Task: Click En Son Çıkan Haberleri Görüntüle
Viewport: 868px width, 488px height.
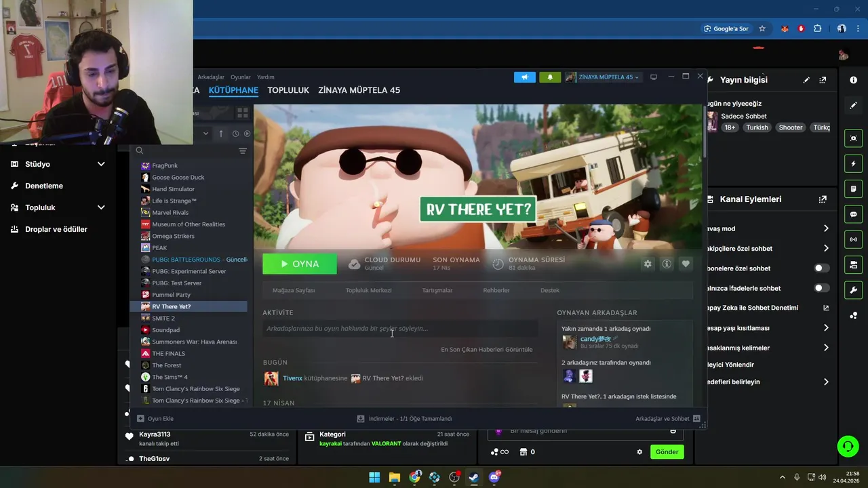Action: point(487,350)
